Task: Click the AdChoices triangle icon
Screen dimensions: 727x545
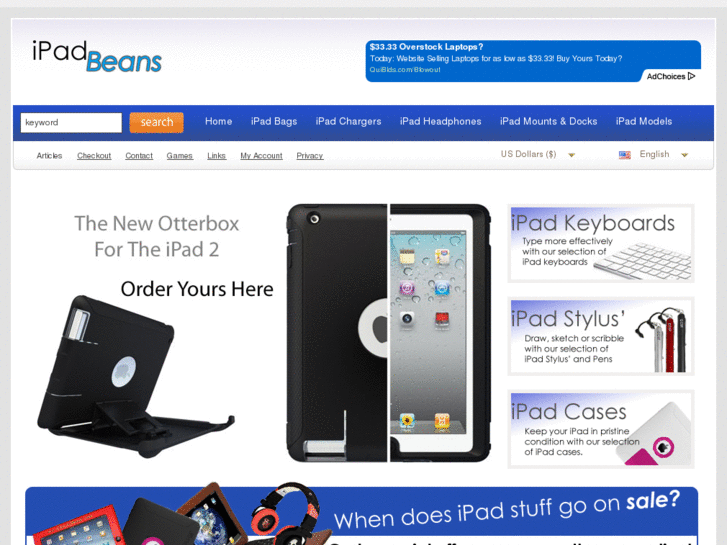Action: [x=691, y=76]
